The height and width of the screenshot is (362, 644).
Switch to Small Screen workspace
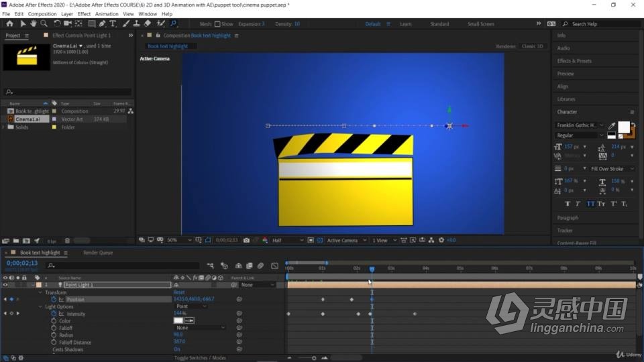(x=480, y=24)
